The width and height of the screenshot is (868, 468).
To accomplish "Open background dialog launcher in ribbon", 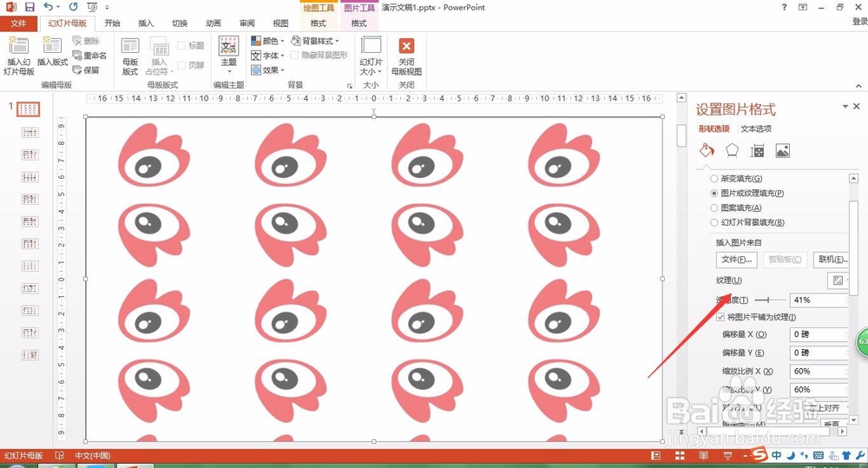I will click(x=350, y=86).
